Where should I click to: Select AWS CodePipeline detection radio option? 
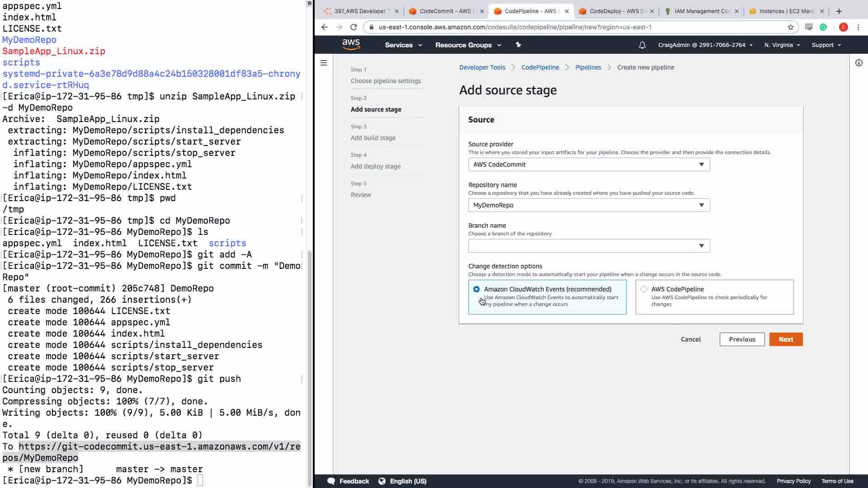coord(644,289)
